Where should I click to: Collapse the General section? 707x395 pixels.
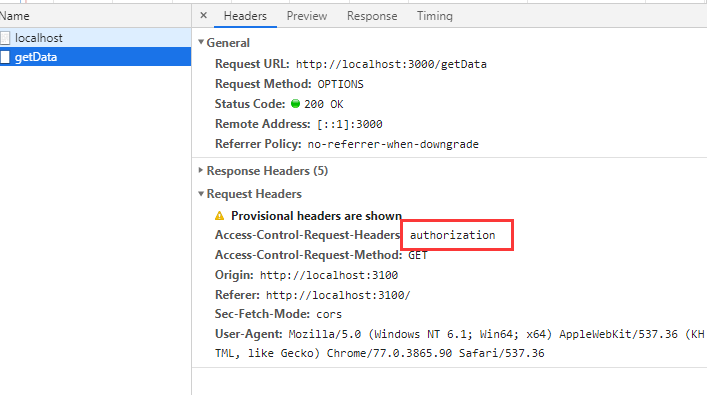201,42
